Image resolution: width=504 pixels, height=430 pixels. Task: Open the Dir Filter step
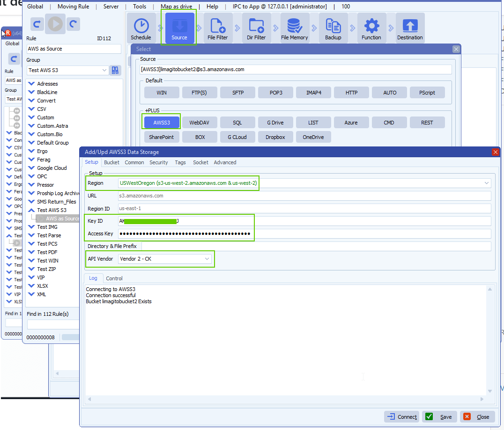coord(256,28)
